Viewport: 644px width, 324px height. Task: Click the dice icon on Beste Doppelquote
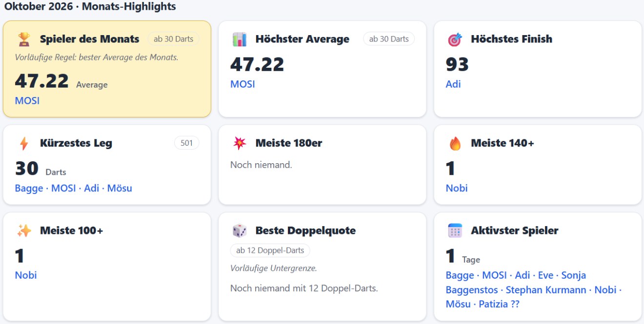(240, 230)
